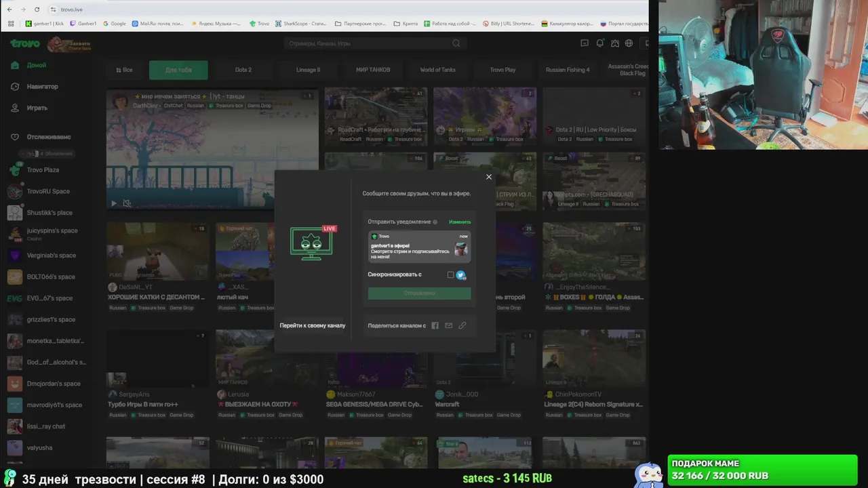The width and height of the screenshot is (868, 488).
Task: Open Dmcjordan's space channel
Action: tap(53, 384)
